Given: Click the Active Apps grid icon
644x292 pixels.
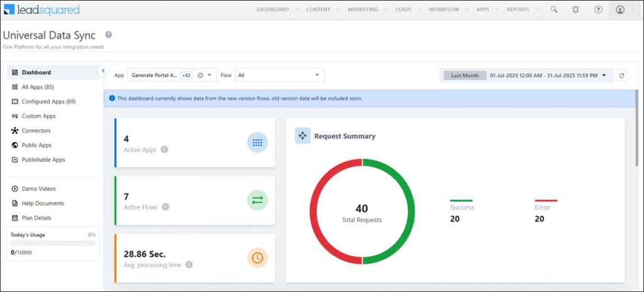Looking at the screenshot, I should click(x=257, y=143).
